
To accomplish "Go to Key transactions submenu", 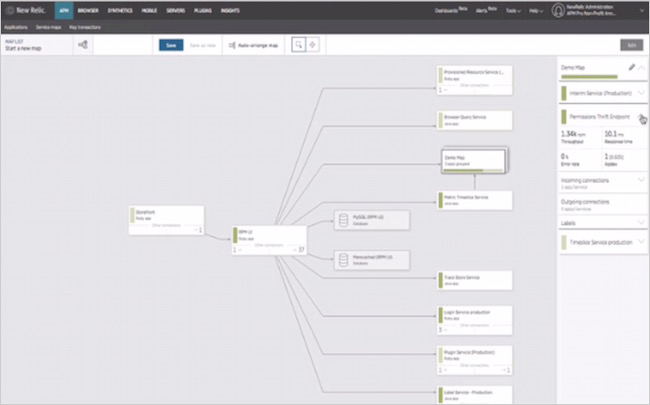I will [x=85, y=27].
